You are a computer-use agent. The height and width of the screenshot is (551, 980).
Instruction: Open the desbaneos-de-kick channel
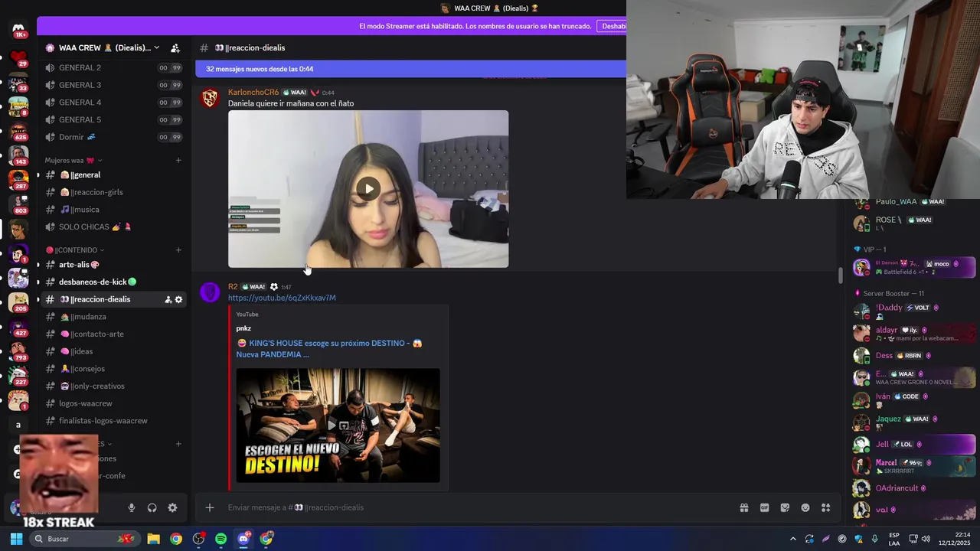113,282
